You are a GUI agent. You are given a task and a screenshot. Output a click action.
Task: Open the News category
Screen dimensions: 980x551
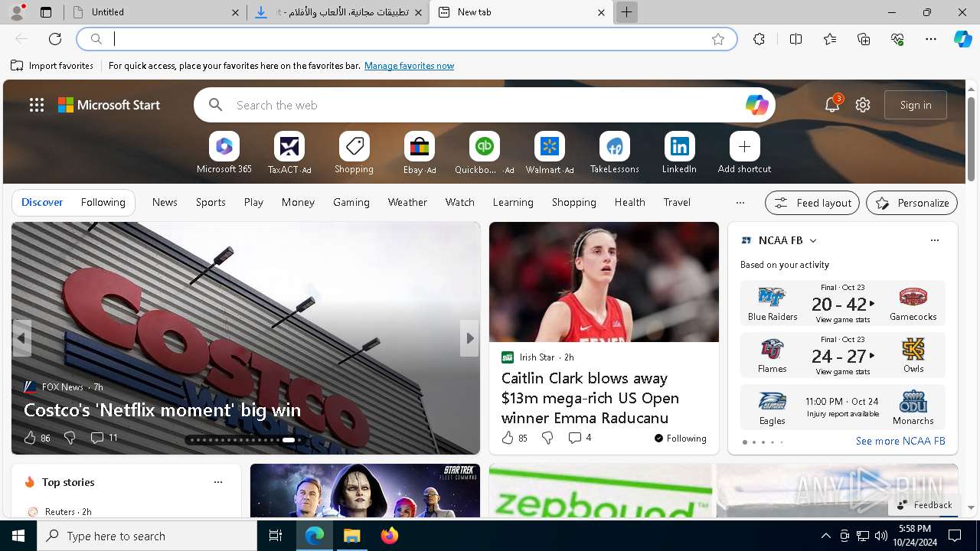pyautogui.click(x=165, y=203)
